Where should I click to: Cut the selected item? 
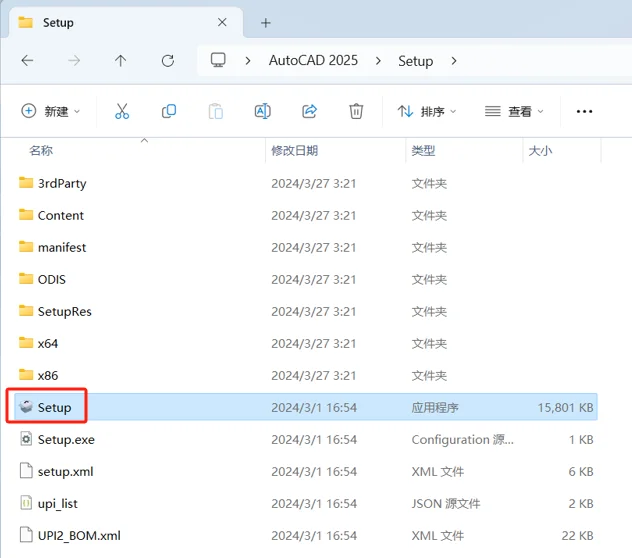pos(122,111)
